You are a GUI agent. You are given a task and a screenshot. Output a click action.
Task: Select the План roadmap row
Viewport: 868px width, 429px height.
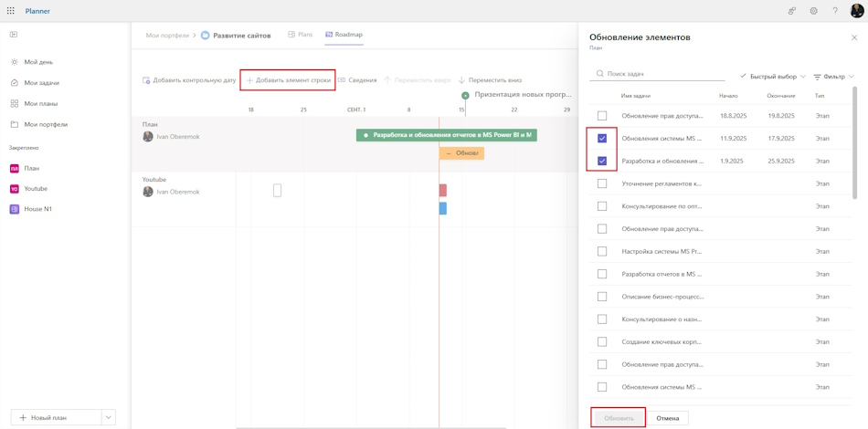click(355, 143)
